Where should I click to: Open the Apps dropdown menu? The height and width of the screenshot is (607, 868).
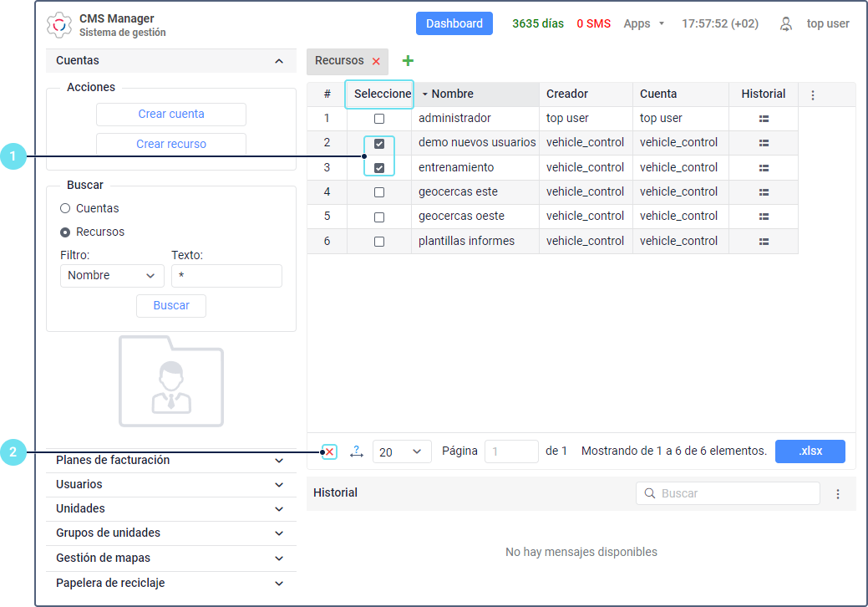coord(643,23)
